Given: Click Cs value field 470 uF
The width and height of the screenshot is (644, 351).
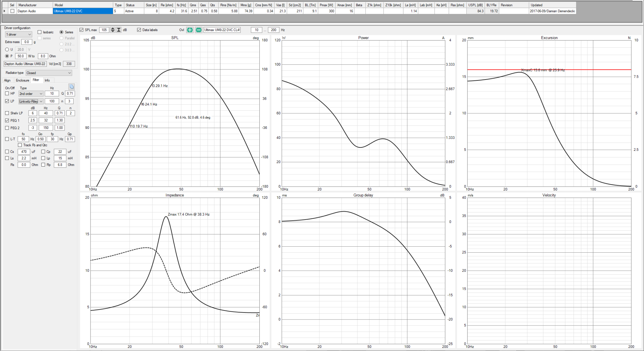Looking at the screenshot, I should click(24, 151).
